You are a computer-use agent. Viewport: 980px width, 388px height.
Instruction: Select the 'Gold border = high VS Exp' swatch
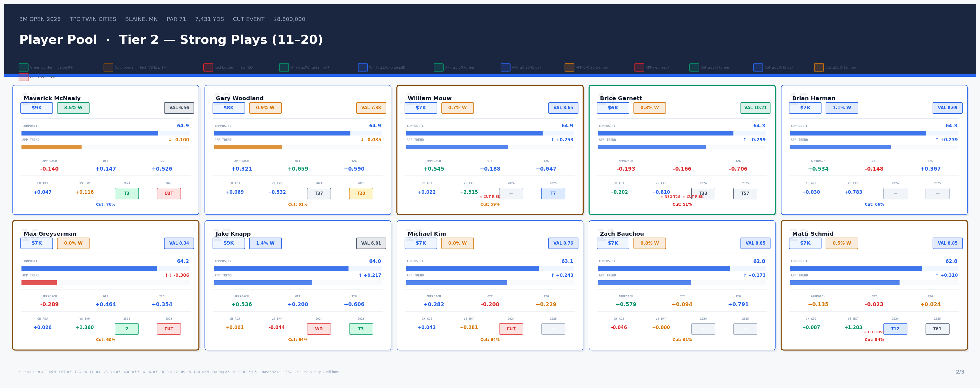108,67
